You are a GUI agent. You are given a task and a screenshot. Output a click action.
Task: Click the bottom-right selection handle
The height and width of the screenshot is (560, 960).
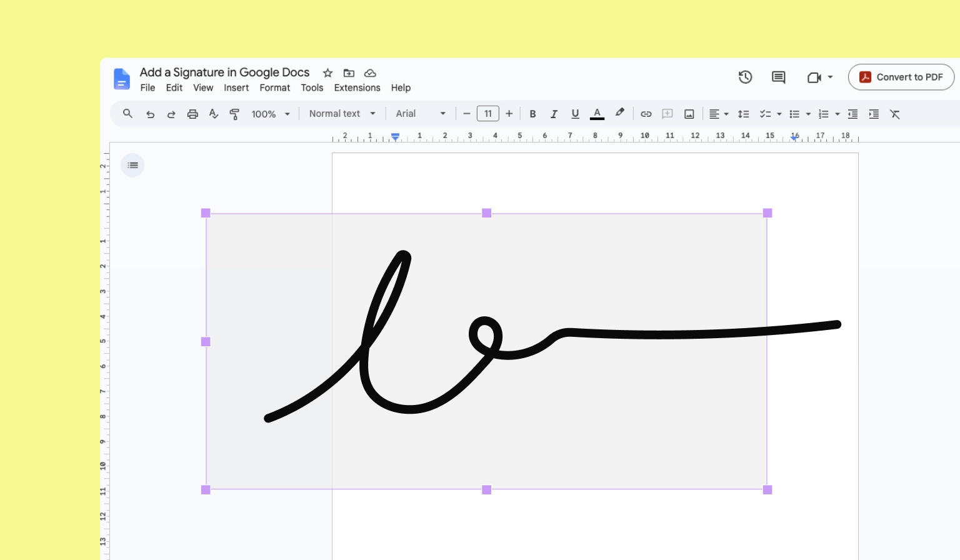(767, 490)
